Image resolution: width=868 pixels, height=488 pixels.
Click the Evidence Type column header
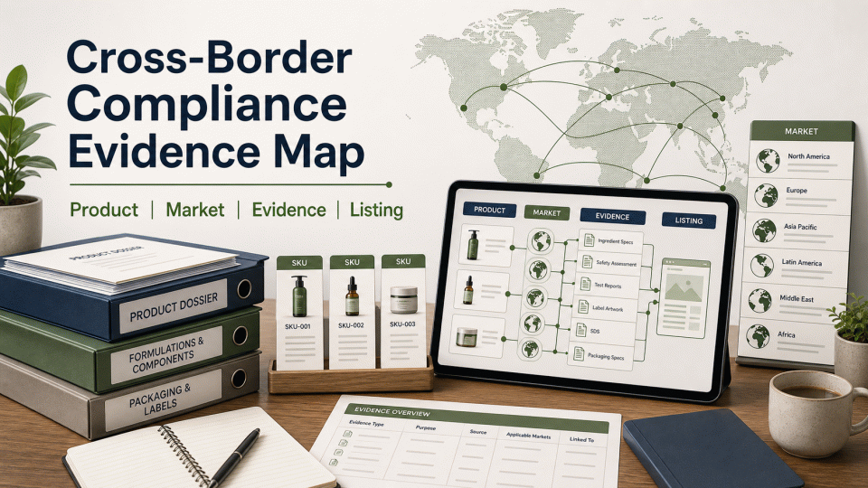pyautogui.click(x=366, y=423)
